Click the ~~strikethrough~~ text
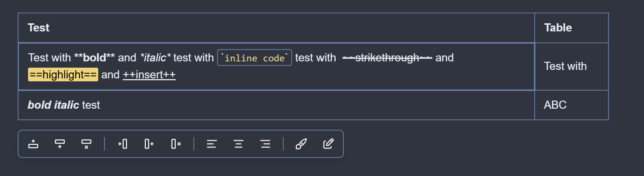Screen dimensions: 644x176 coord(387,58)
